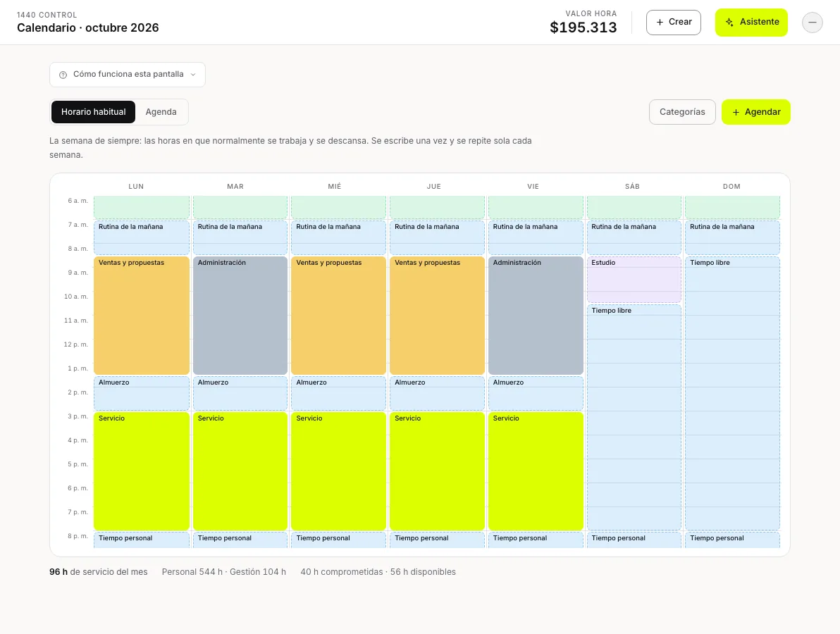
Task: Select Tuesday's Administración block
Action: [240, 316]
